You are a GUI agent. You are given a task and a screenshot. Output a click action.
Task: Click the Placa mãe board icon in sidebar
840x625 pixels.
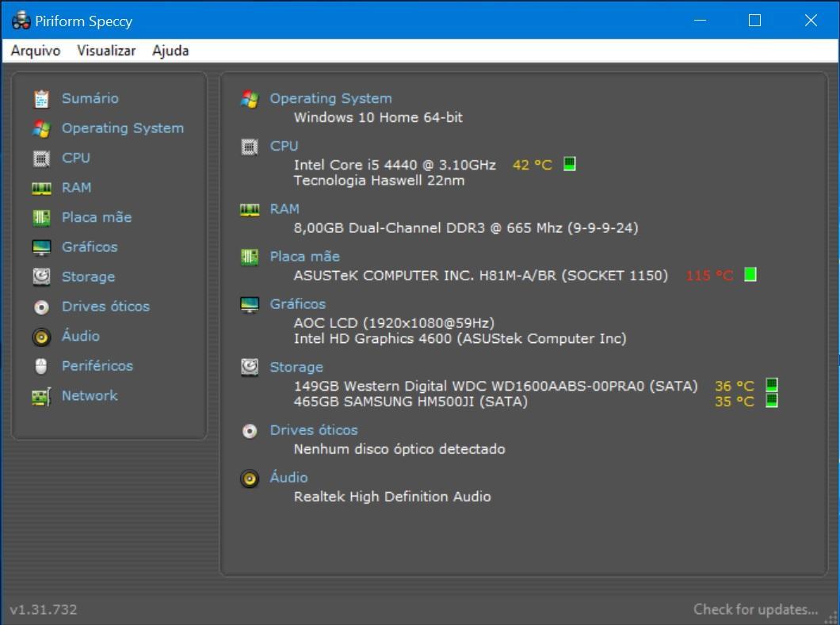tap(41, 217)
